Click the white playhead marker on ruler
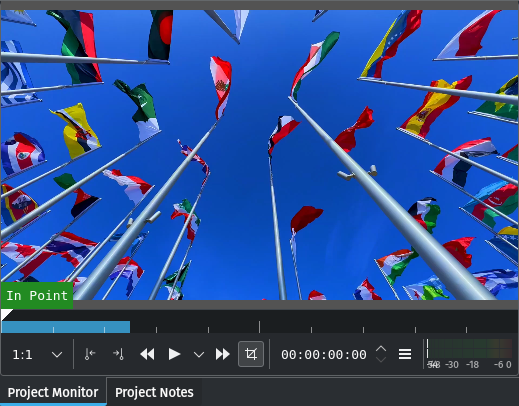 [6, 314]
